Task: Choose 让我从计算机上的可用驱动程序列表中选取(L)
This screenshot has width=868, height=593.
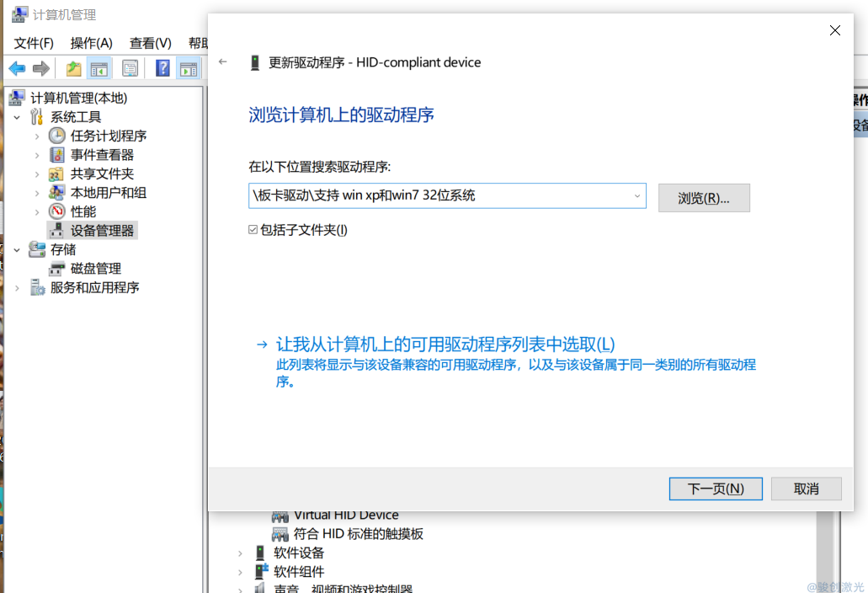Action: point(445,345)
